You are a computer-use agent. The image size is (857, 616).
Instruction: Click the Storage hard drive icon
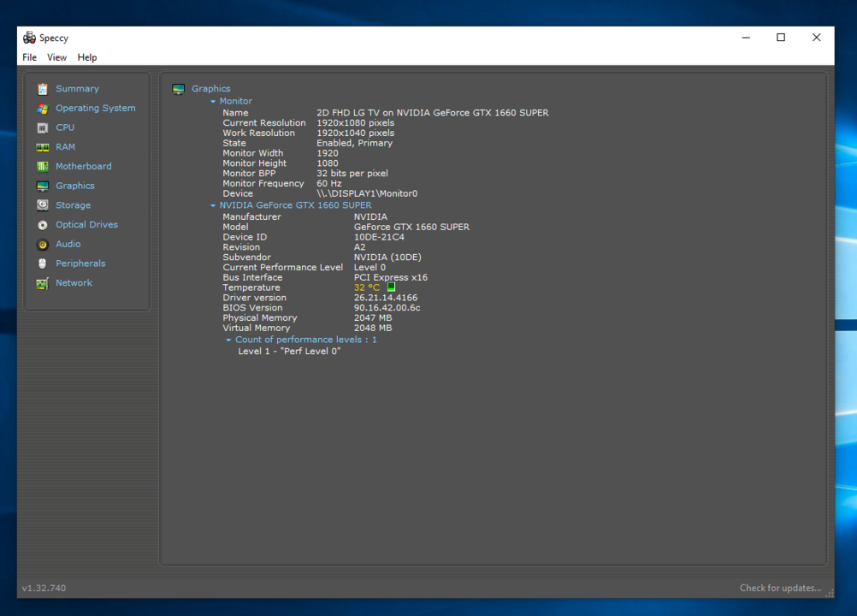[43, 205]
